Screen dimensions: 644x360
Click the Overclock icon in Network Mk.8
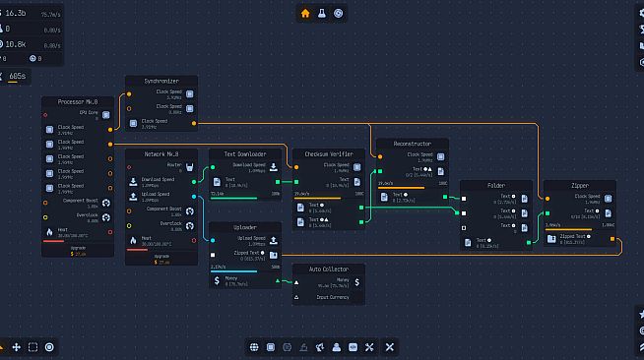pyautogui.click(x=190, y=226)
